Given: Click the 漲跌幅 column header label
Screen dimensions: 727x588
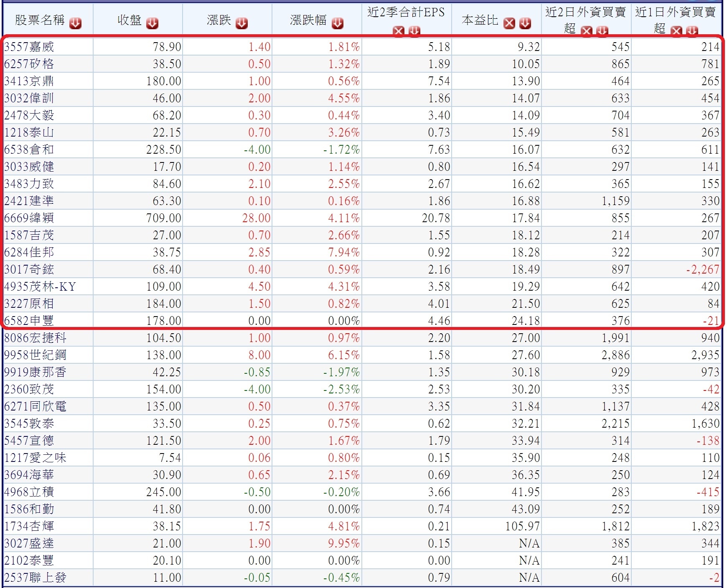Looking at the screenshot, I should (x=308, y=20).
